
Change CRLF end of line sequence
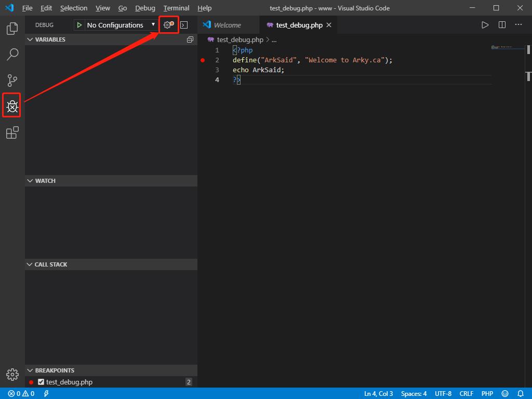point(466,394)
